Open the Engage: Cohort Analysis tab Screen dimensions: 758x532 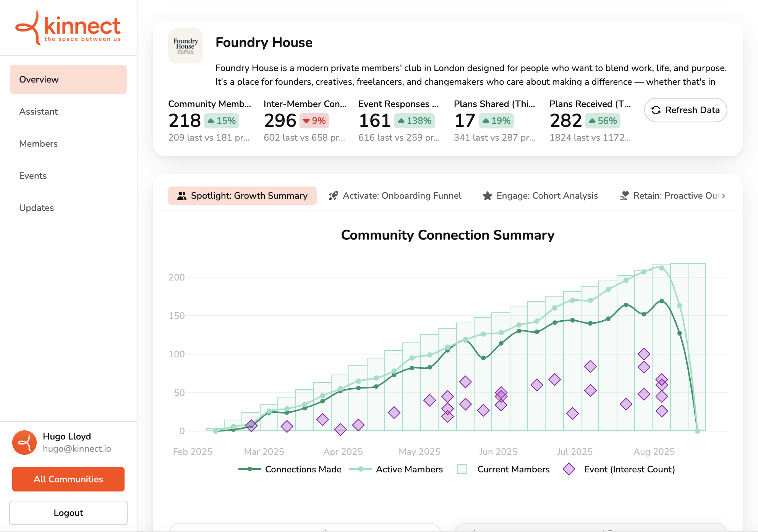pos(540,196)
